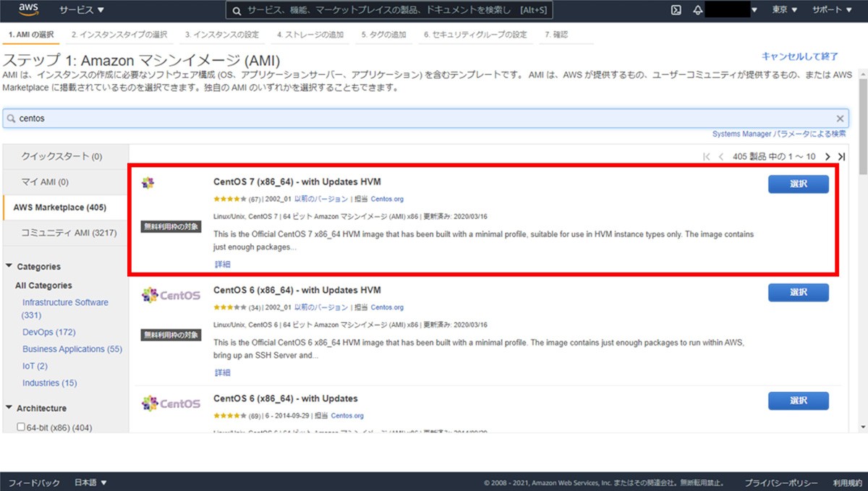The image size is (868, 491).
Task: Open the CentOS 6 (x86_64) with Updates HVM title
Action: tap(297, 290)
